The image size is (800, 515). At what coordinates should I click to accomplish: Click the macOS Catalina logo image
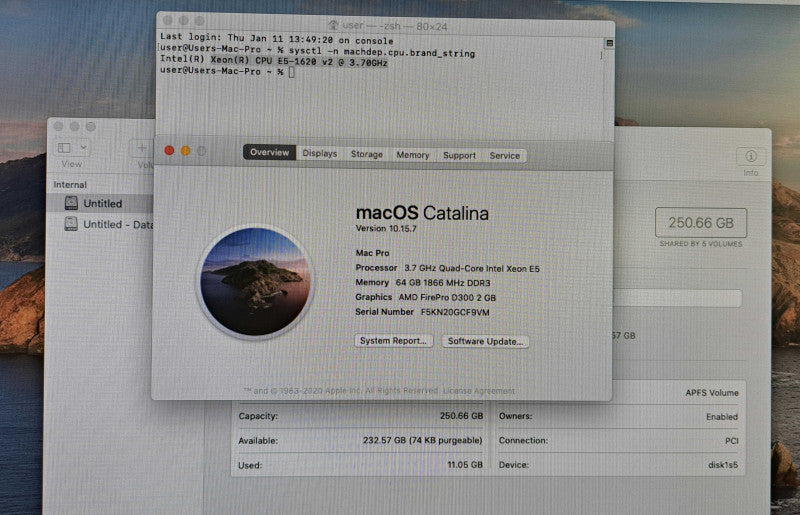pos(255,281)
